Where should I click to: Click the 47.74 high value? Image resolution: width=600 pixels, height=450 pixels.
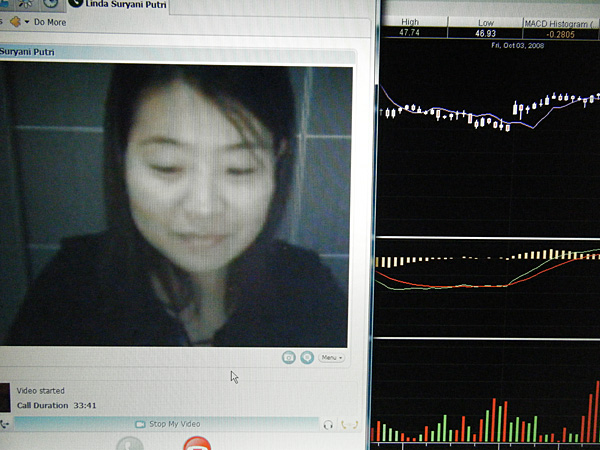pyautogui.click(x=409, y=33)
